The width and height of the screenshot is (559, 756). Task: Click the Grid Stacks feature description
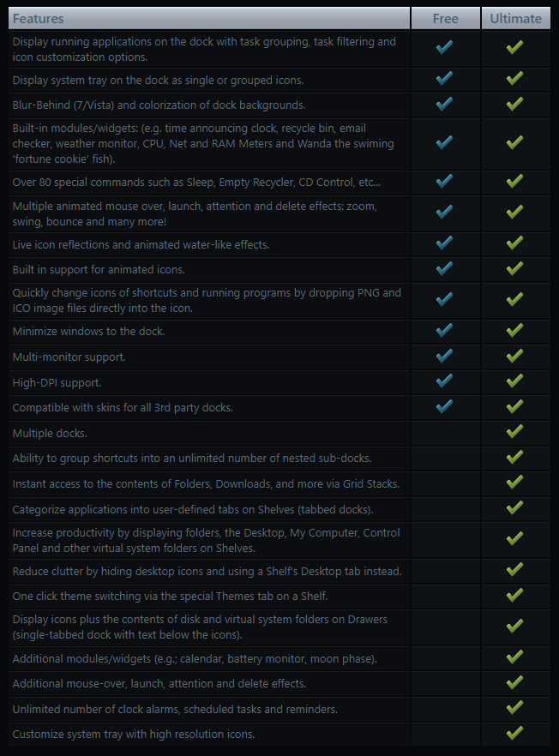(206, 484)
